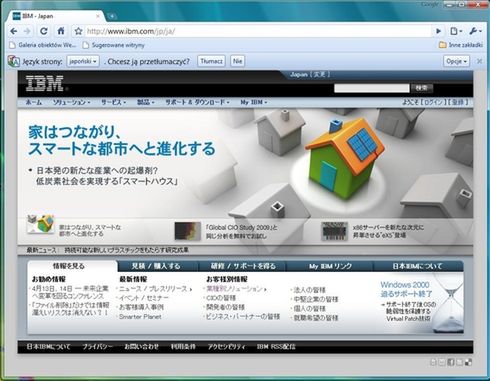Open the 開発者の皆様 link

225,307
